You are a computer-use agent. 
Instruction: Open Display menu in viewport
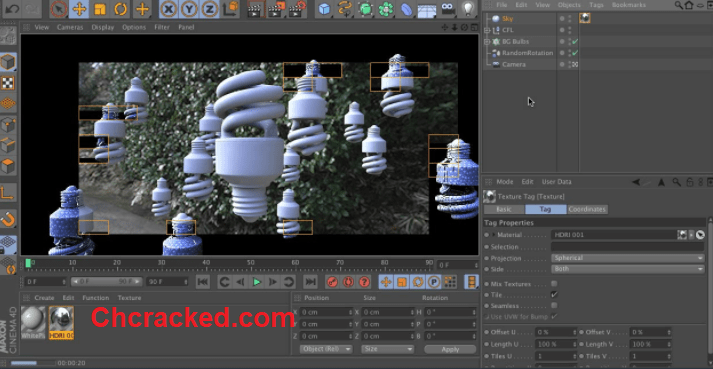pos(103,27)
